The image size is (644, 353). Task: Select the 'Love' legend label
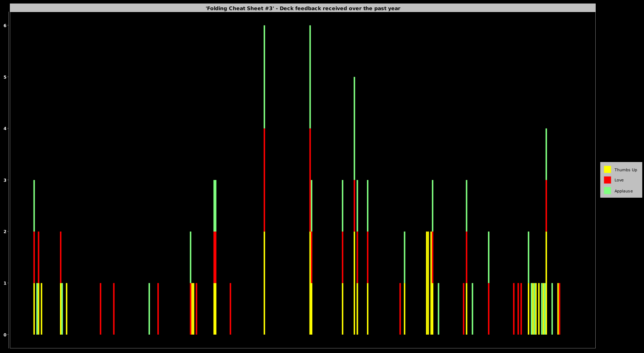(619, 180)
